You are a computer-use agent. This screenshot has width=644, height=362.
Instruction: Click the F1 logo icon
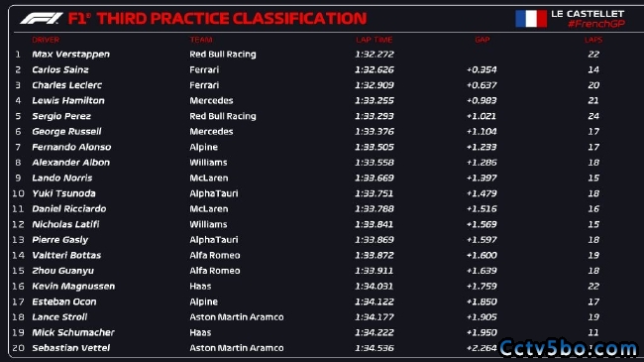tap(41, 19)
